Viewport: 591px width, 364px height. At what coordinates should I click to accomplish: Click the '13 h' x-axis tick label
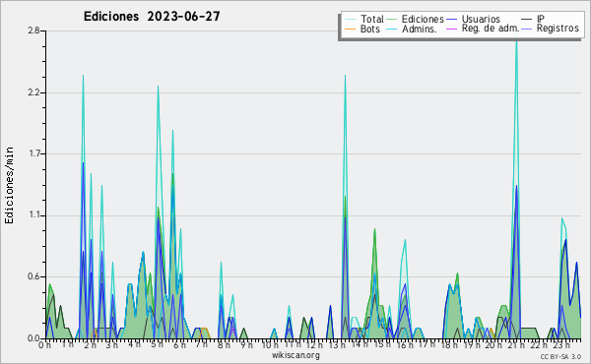[x=337, y=344]
